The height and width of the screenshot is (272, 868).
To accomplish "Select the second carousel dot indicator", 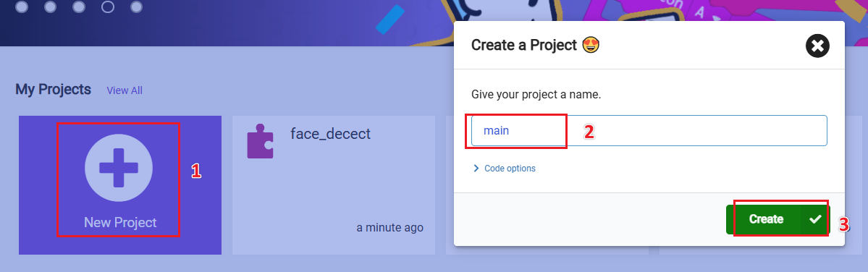I will pos(51,7).
